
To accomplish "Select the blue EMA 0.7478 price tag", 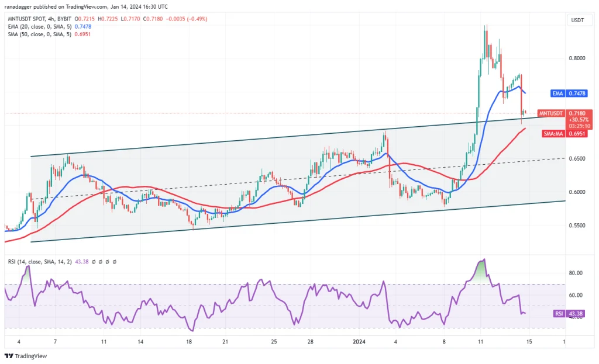I will click(x=569, y=93).
